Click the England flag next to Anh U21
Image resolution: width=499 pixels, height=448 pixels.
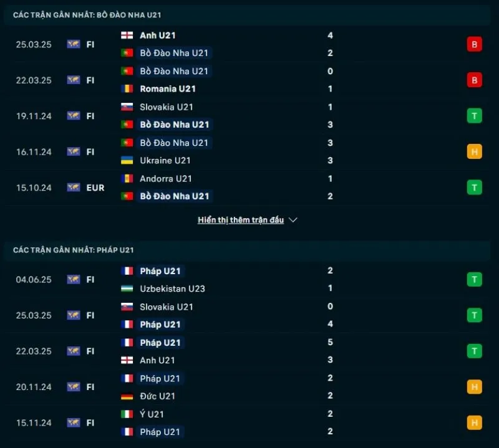(x=127, y=36)
